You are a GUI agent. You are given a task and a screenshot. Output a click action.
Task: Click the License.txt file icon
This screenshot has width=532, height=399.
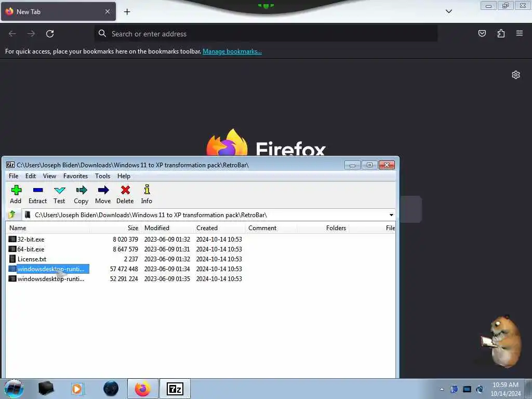coord(12,259)
